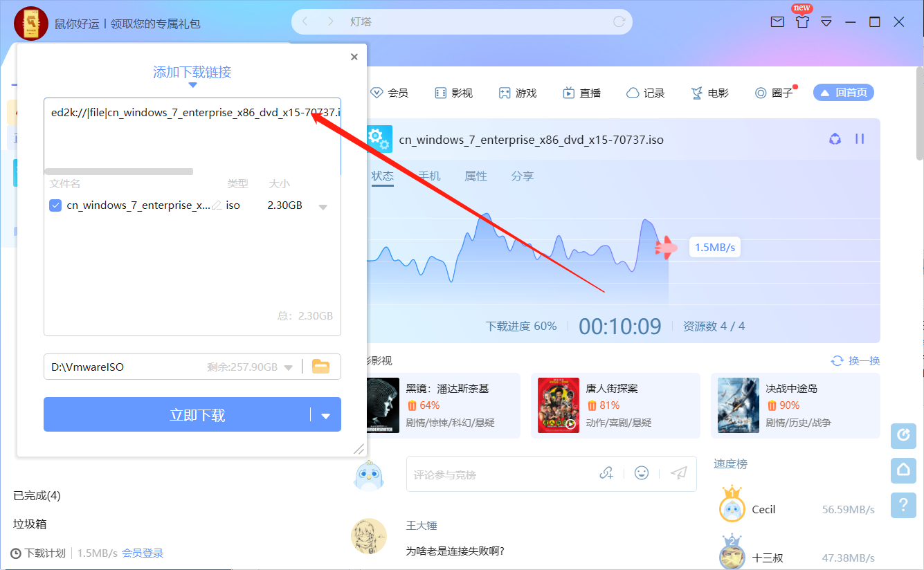Open the 圈子 tab
This screenshot has height=570, width=924.
774,93
